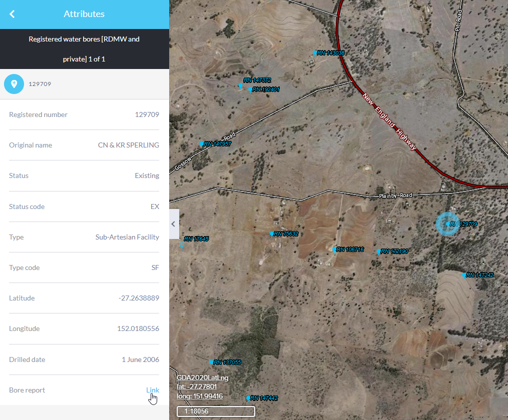Click the 1:18056 map scale box
The height and width of the screenshot is (420, 508).
(x=216, y=411)
